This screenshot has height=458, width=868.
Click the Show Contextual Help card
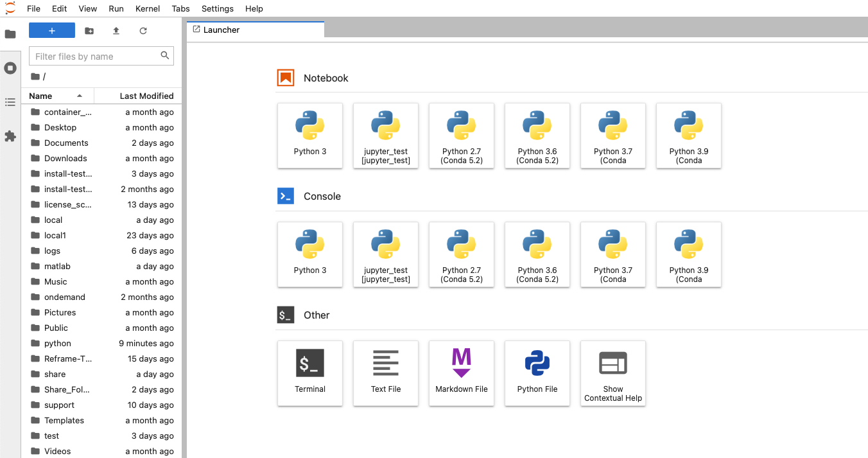tap(613, 373)
